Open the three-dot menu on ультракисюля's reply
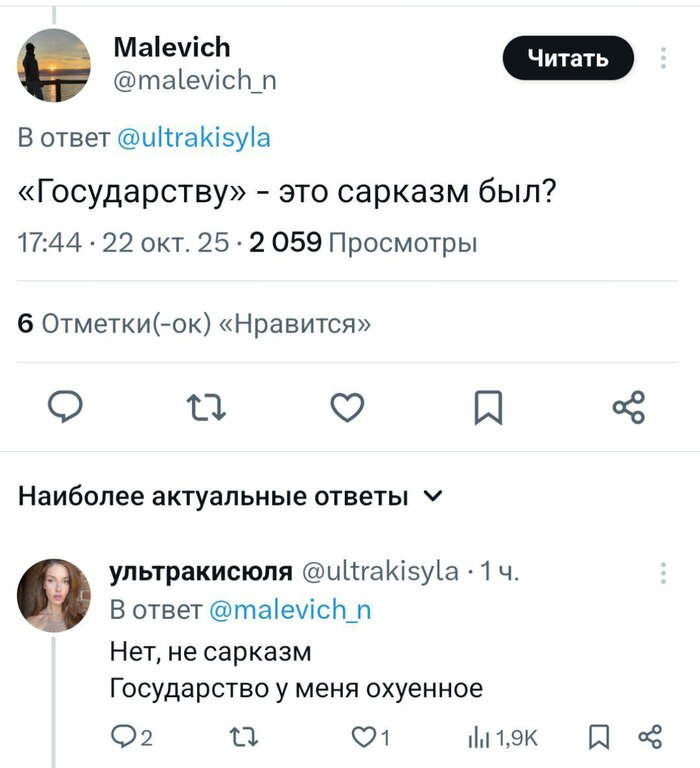This screenshot has width=700, height=768. [x=664, y=573]
